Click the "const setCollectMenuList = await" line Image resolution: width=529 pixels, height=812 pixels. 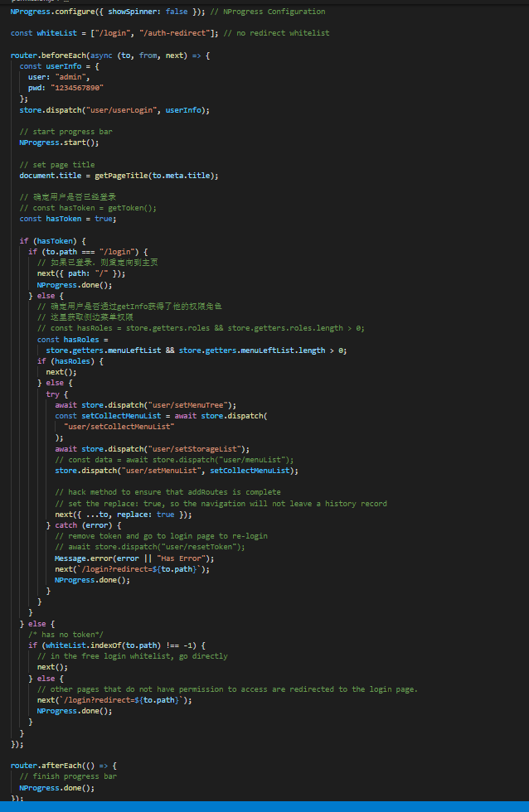pos(161,416)
